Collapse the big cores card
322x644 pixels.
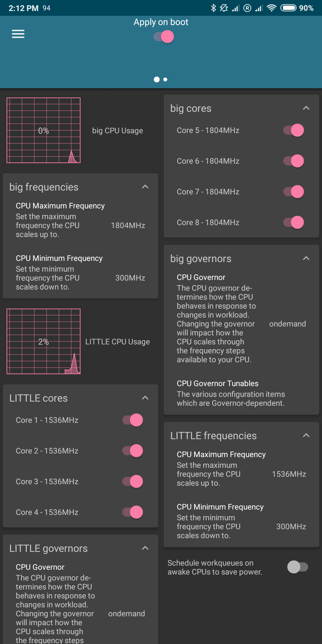[306, 108]
